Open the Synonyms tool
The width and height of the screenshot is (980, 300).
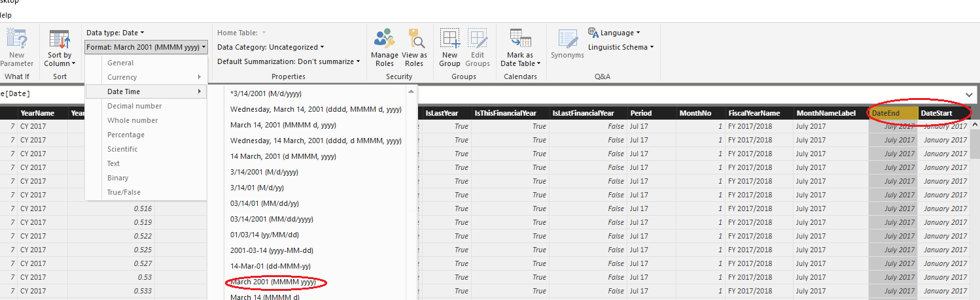[x=567, y=44]
